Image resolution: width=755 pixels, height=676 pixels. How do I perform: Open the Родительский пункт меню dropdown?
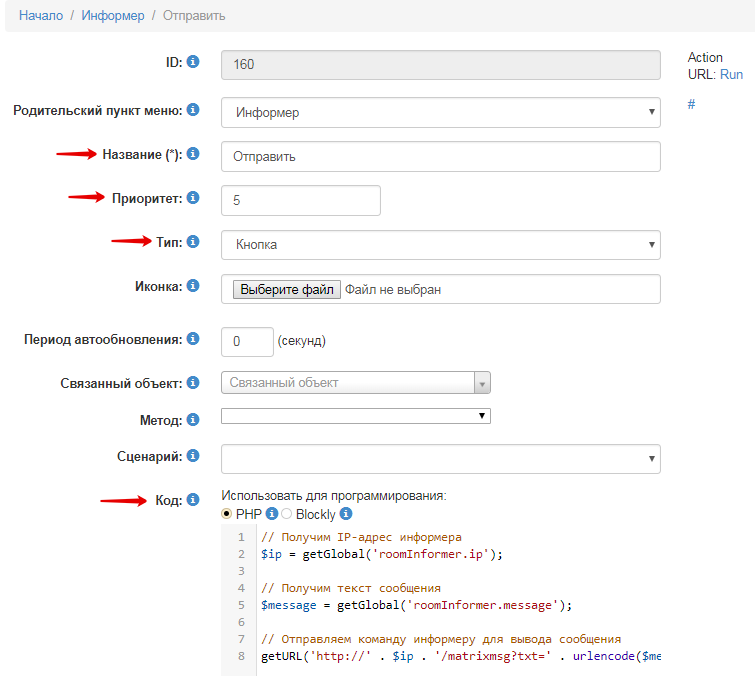[x=441, y=112]
